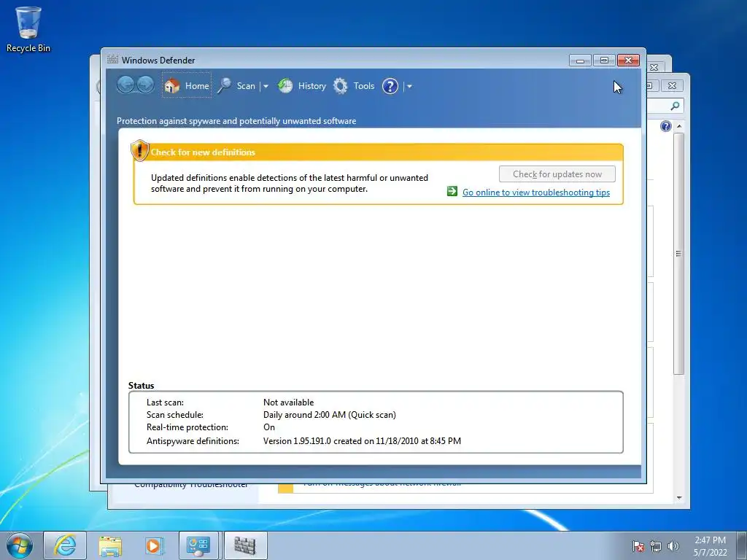The width and height of the screenshot is (747, 560).
Task: Expand the Help options dropdown arrow
Action: (x=409, y=86)
